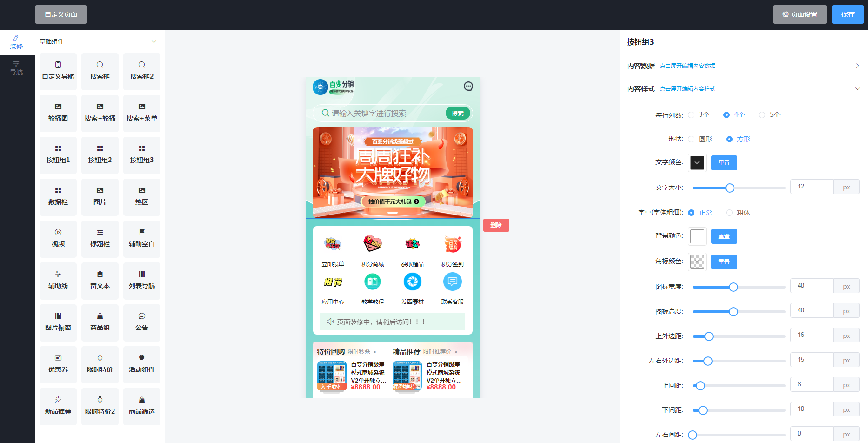Delete the selected component with 删除
The image size is (868, 443).
pyautogui.click(x=496, y=225)
